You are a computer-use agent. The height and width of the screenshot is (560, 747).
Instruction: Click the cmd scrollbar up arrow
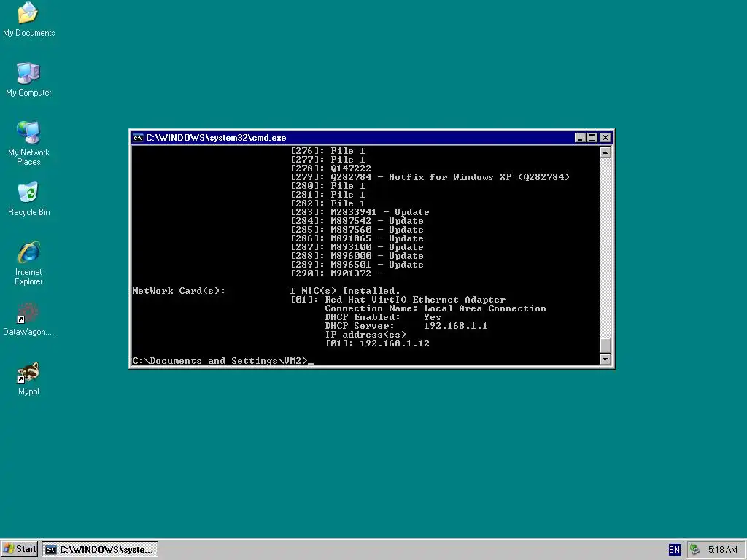(605, 152)
